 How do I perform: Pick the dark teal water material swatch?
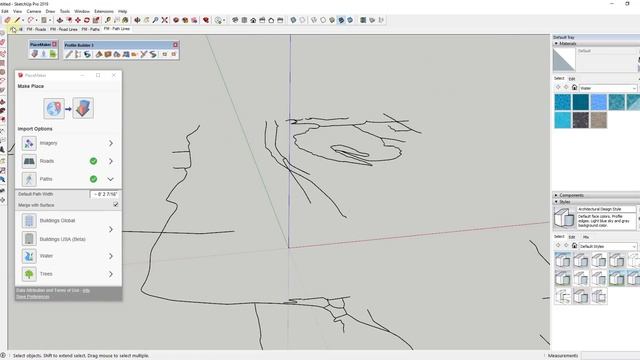point(580,102)
